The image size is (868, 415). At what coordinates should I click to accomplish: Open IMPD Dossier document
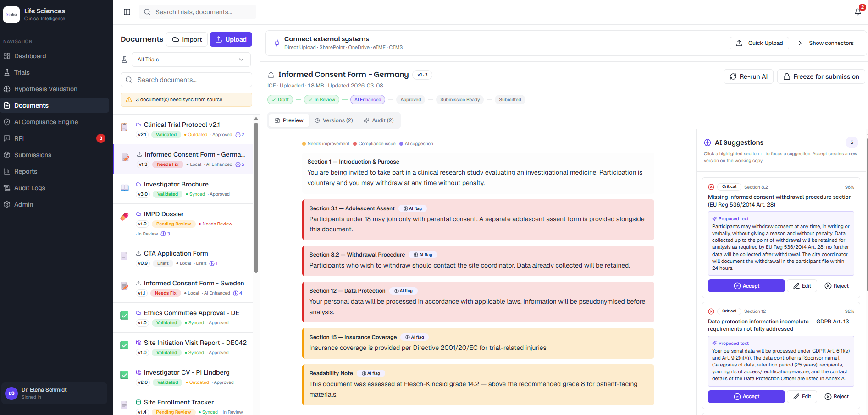183,224
